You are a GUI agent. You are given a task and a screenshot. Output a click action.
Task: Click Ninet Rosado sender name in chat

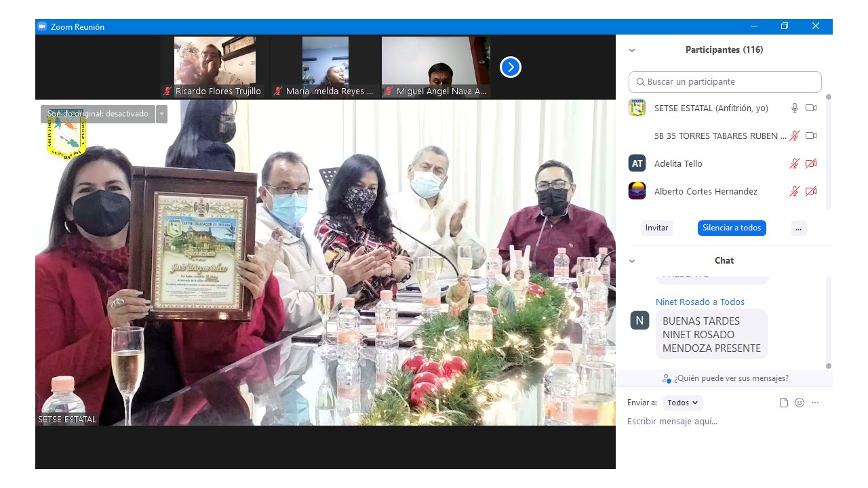(x=683, y=302)
